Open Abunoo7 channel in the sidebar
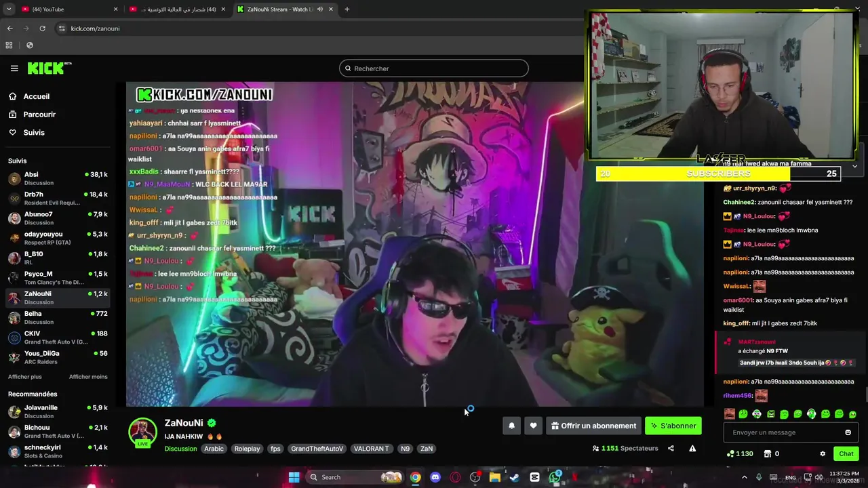Viewport: 868px width, 488px height. [x=58, y=218]
